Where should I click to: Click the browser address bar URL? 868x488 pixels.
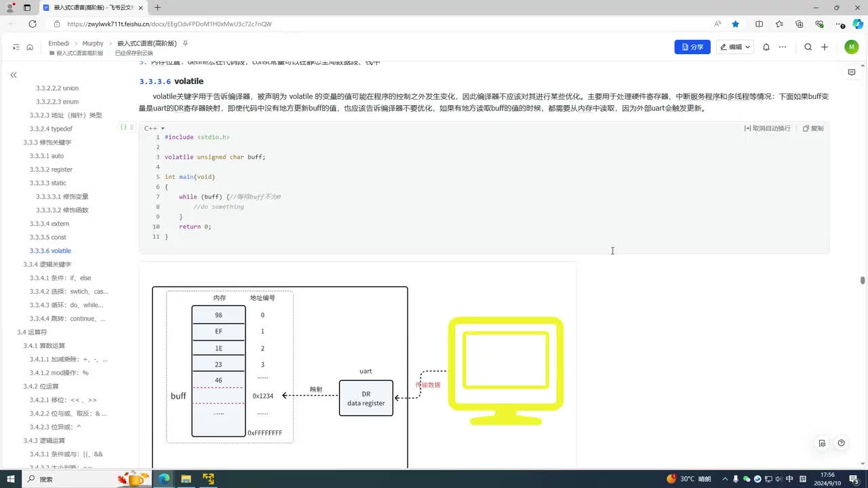[x=170, y=24]
